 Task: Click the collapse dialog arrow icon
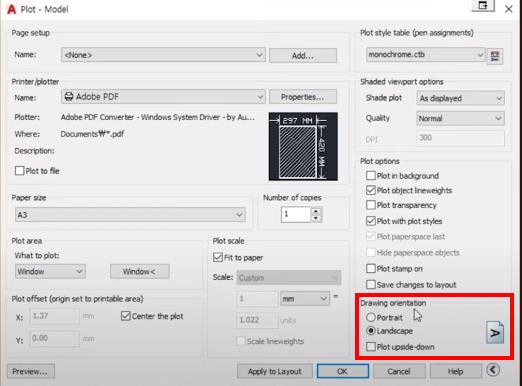pos(493,370)
